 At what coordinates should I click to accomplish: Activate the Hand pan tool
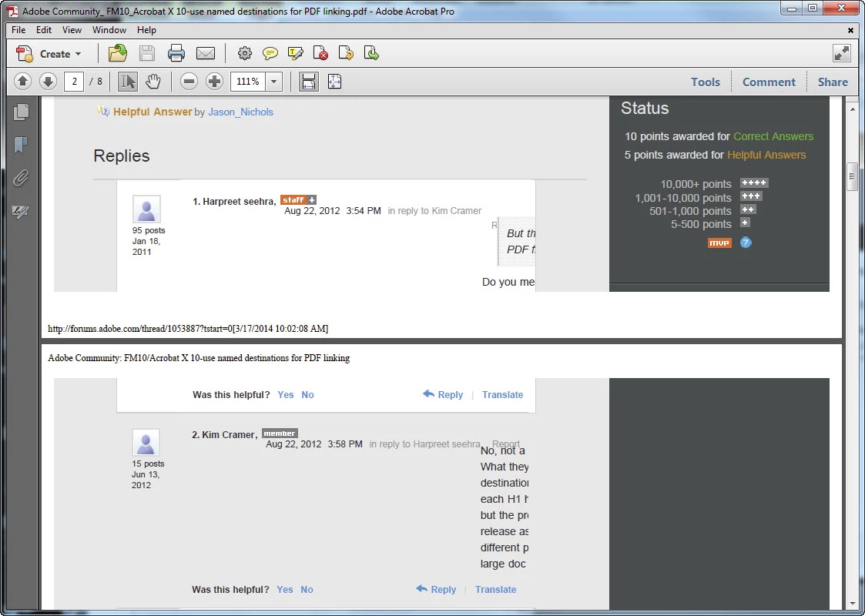[153, 82]
